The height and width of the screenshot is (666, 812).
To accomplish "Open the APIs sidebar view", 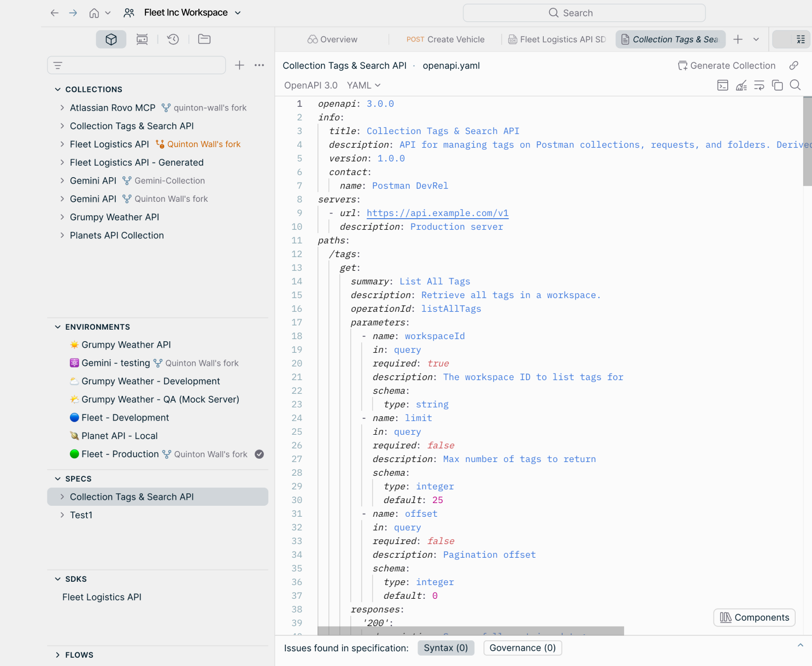I will (x=111, y=39).
